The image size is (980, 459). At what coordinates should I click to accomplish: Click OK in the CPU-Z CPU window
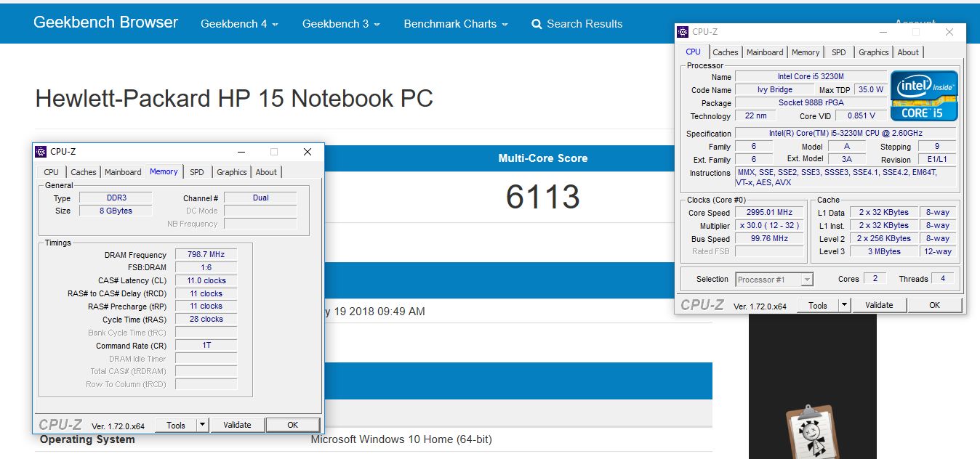click(935, 305)
